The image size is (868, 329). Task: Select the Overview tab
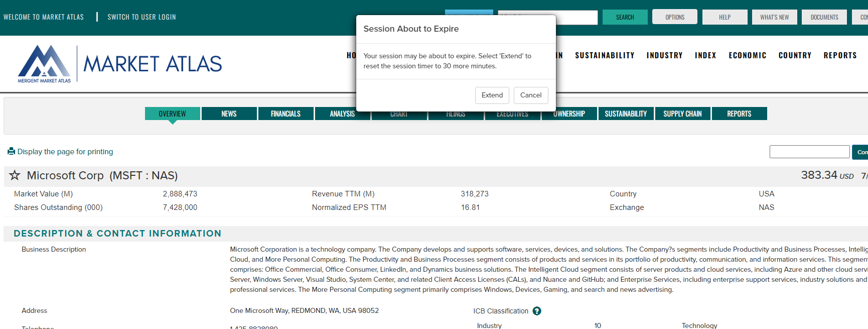(x=173, y=114)
